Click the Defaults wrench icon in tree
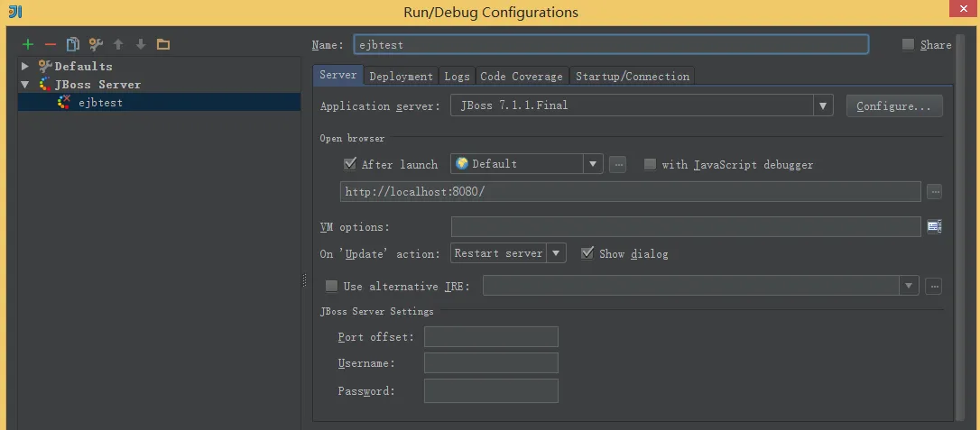 coord(45,66)
